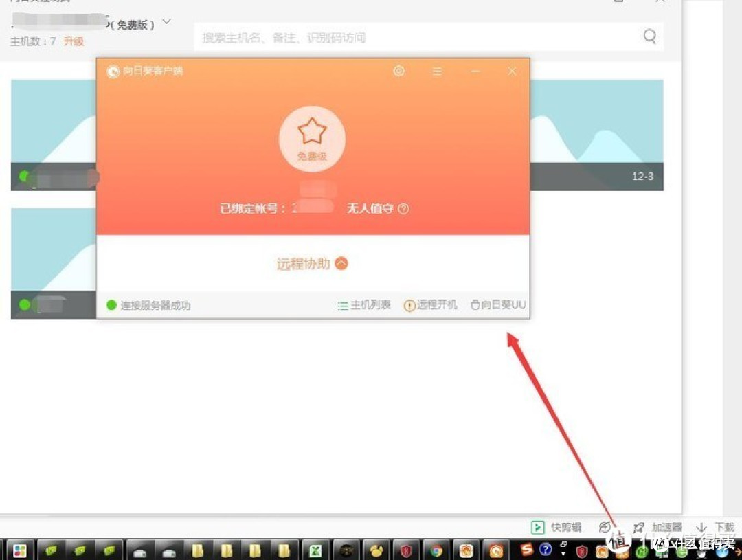The height and width of the screenshot is (560, 742).
Task: Open hamburger menu in Sunflower client window
Action: (437, 71)
